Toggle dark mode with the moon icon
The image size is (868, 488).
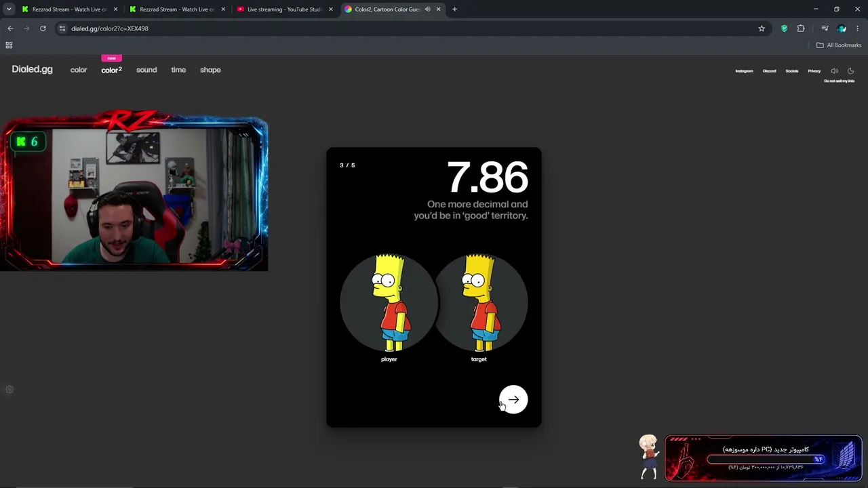850,70
